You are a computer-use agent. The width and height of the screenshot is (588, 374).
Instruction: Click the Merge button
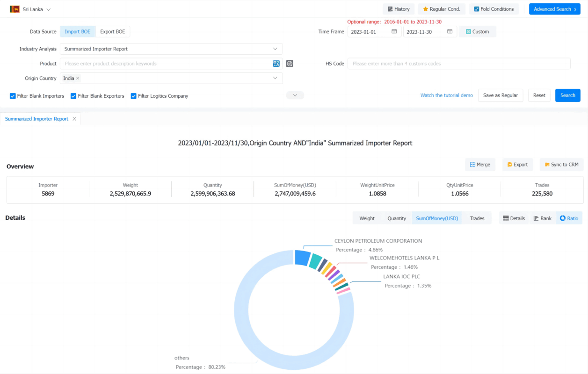click(x=480, y=165)
